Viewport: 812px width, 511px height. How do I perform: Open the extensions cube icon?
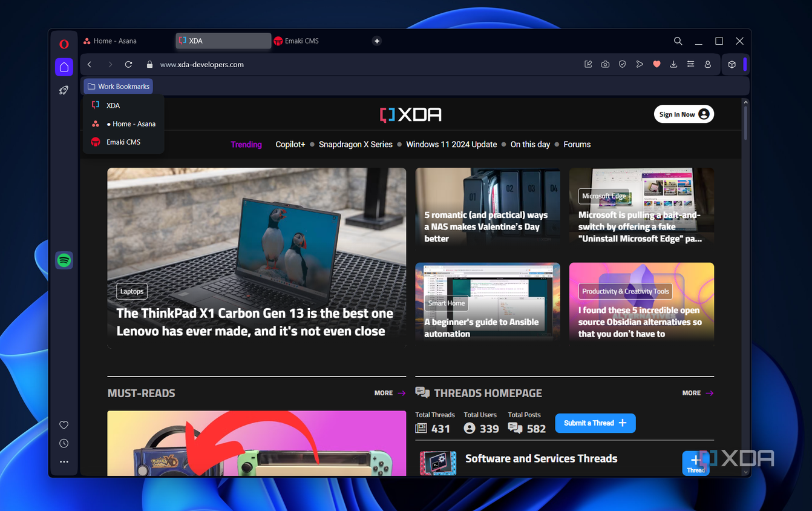[732, 64]
